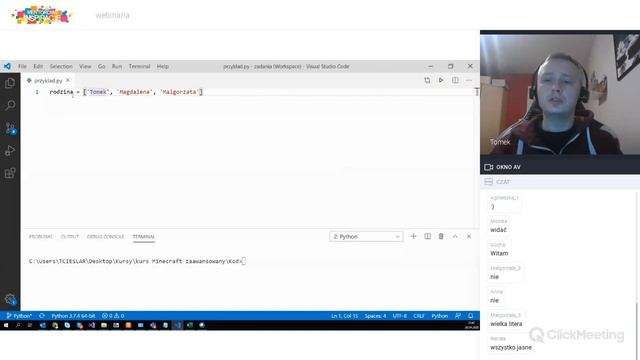
Task: Open the Search view in activity bar
Action: point(10,105)
